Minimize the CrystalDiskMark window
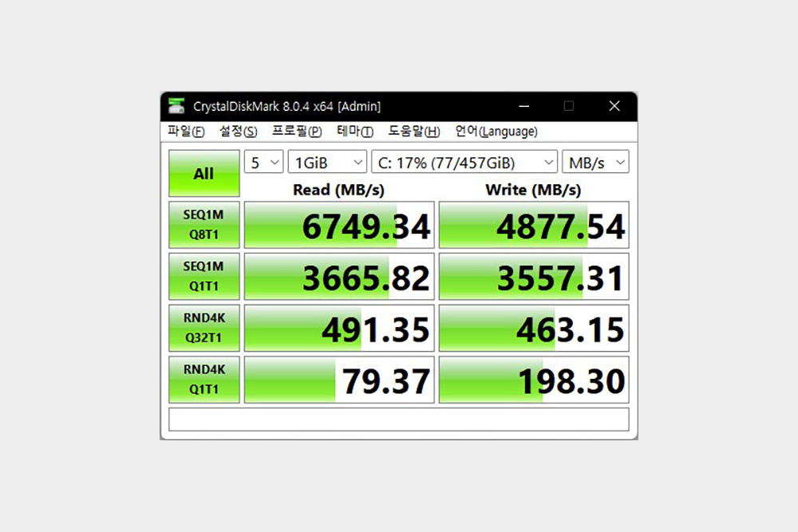 click(523, 106)
